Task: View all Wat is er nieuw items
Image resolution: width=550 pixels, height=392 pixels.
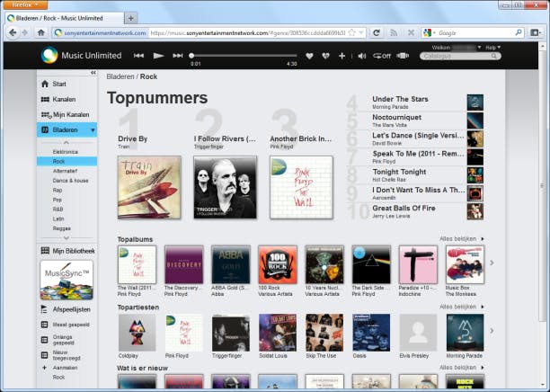Action: pos(461,368)
